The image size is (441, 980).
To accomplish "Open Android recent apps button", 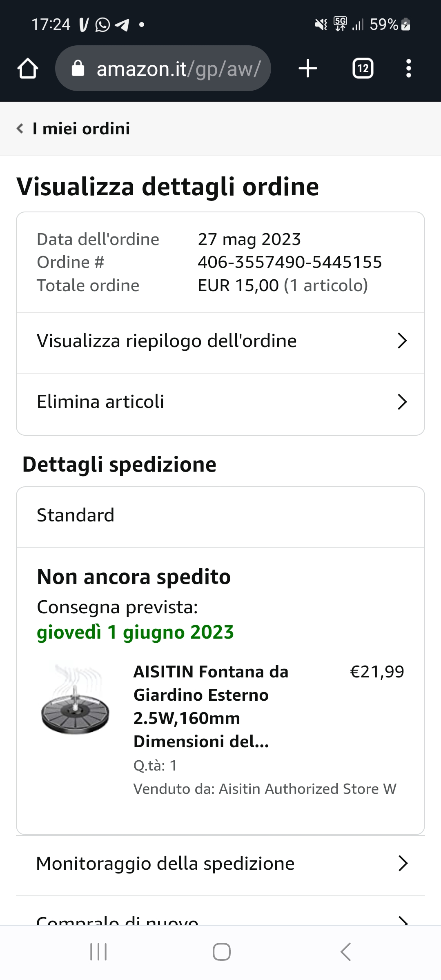I will coord(98,952).
